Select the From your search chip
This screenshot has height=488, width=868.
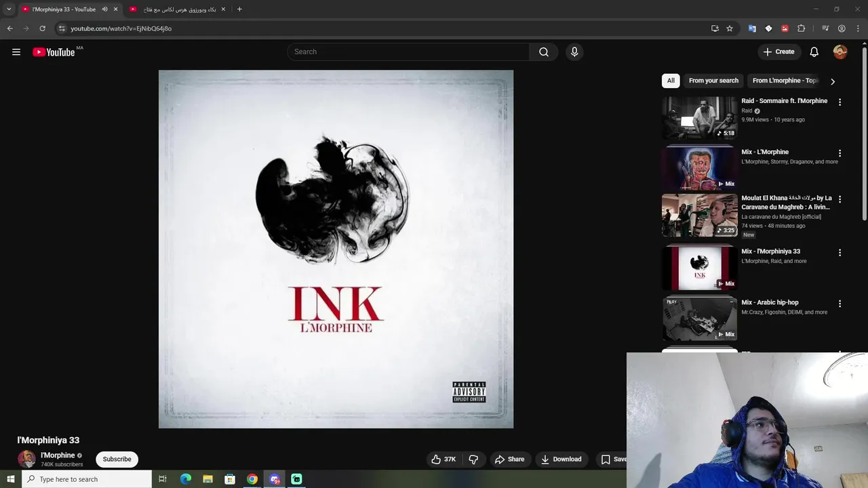[713, 81]
